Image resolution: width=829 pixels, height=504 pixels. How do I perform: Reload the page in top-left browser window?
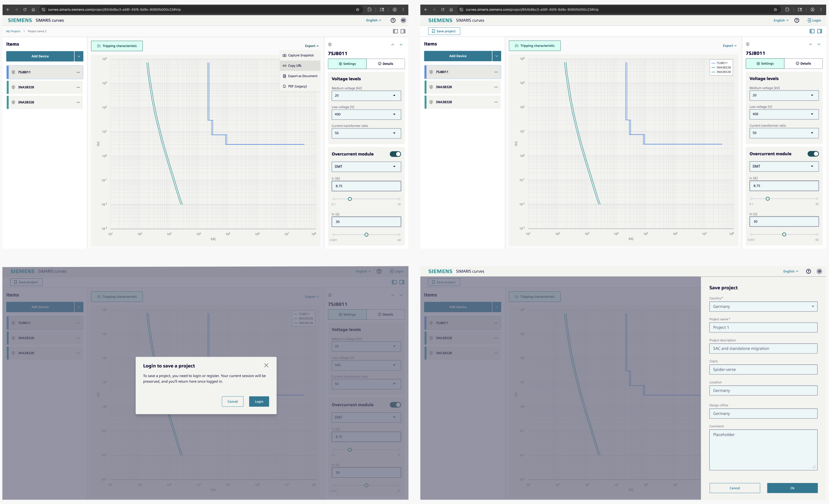24,10
